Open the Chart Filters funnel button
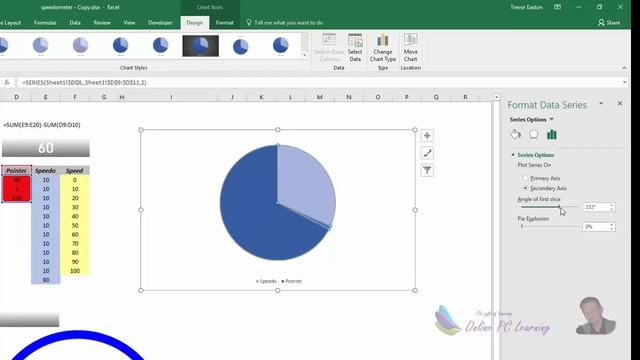This screenshot has height=360, width=640. pos(427,170)
